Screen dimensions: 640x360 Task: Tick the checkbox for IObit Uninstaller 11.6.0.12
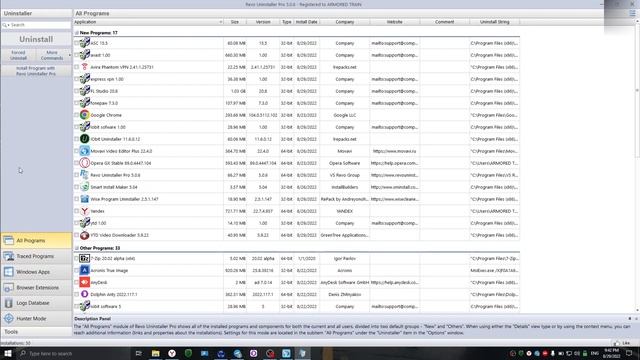coord(76,139)
